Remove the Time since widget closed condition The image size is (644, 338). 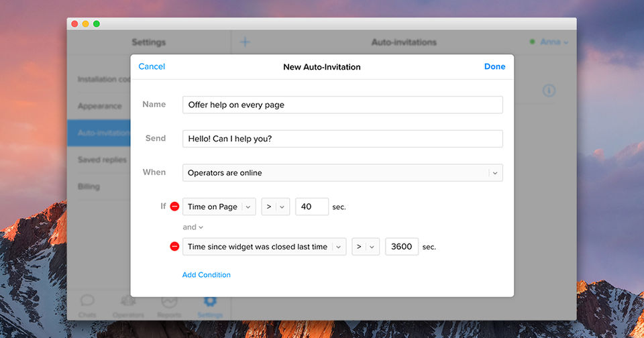[174, 247]
